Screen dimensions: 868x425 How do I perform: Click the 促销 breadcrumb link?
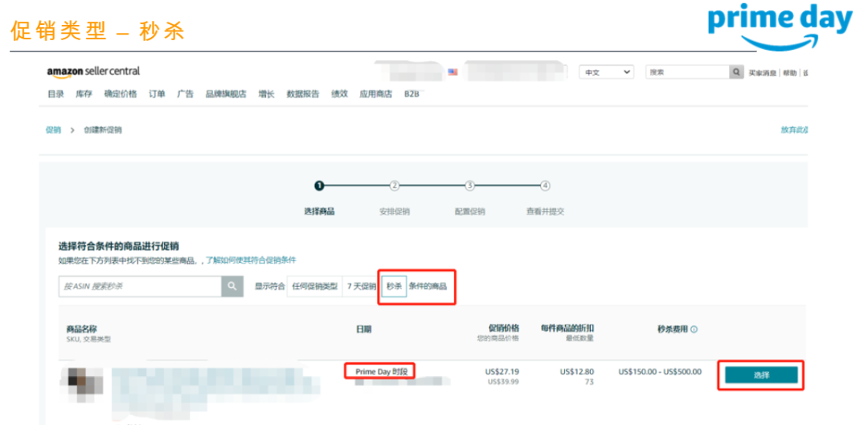tap(53, 130)
